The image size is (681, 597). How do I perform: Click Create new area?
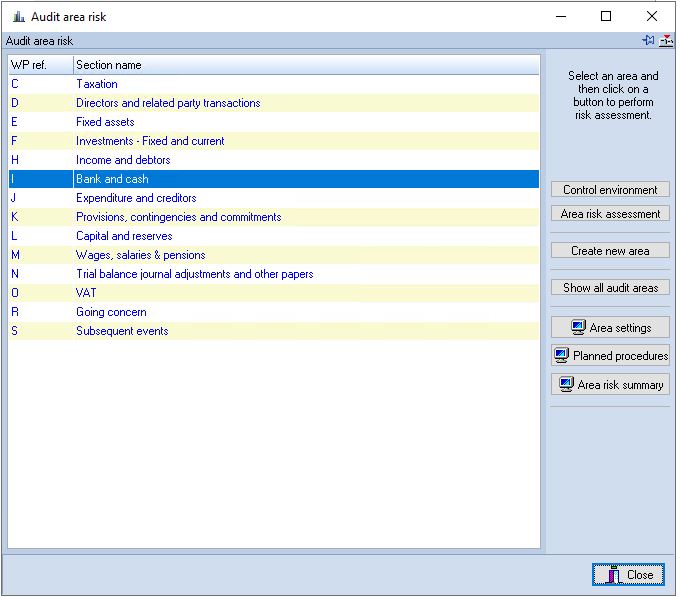(610, 251)
